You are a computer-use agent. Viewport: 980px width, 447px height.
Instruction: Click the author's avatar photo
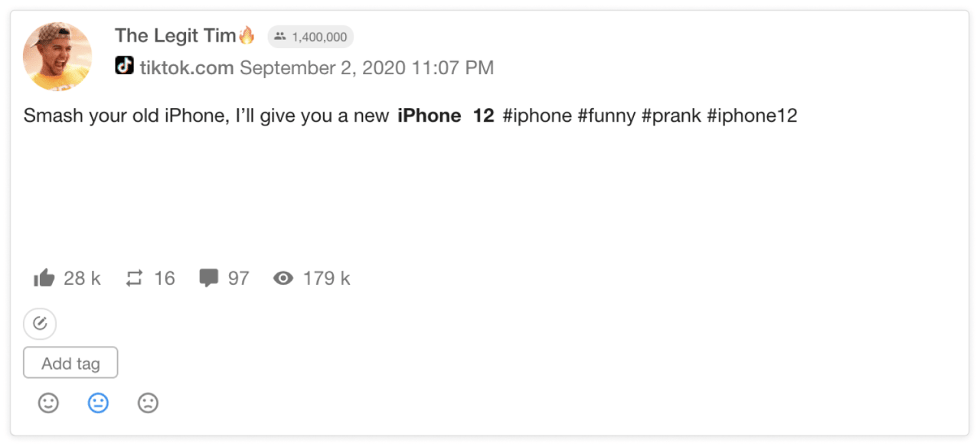pos(57,56)
